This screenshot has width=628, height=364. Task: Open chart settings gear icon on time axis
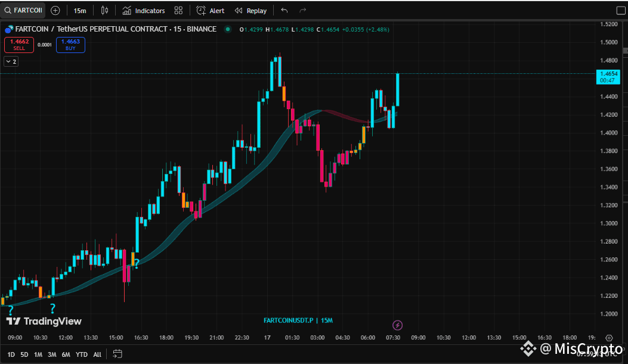[x=609, y=338]
